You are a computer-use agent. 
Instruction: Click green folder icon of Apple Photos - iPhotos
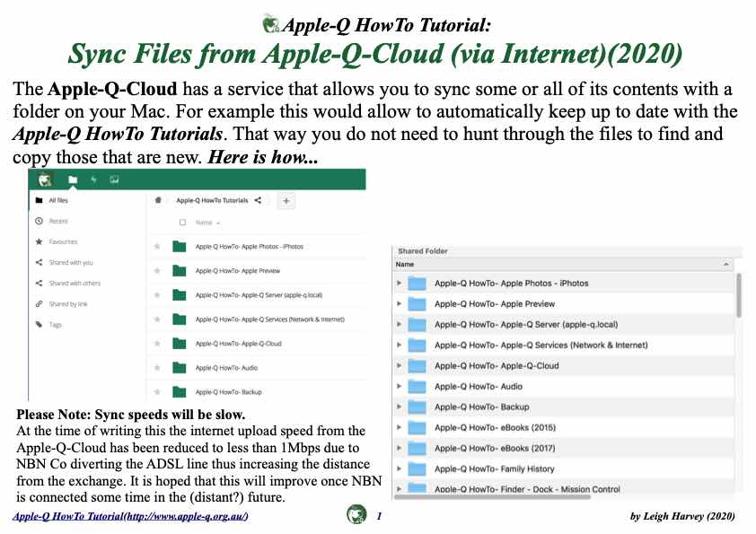180,246
